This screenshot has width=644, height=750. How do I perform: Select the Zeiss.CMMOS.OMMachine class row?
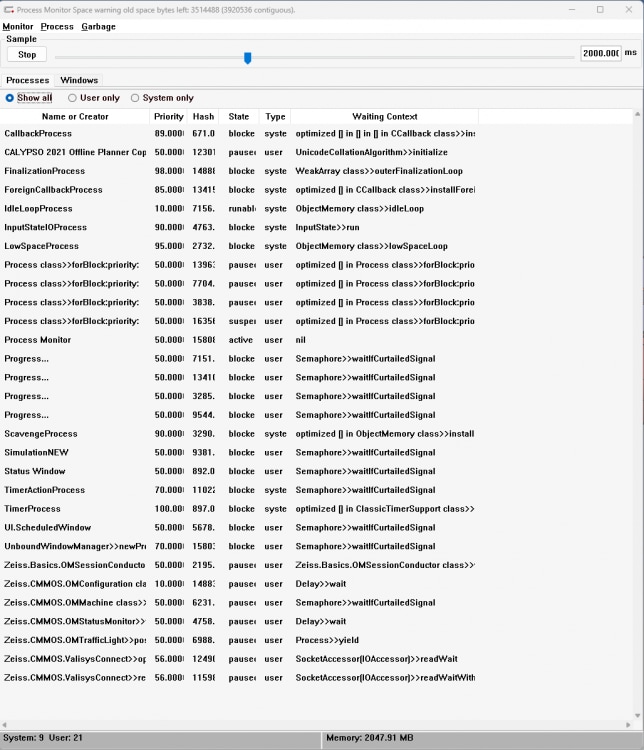[239, 603]
